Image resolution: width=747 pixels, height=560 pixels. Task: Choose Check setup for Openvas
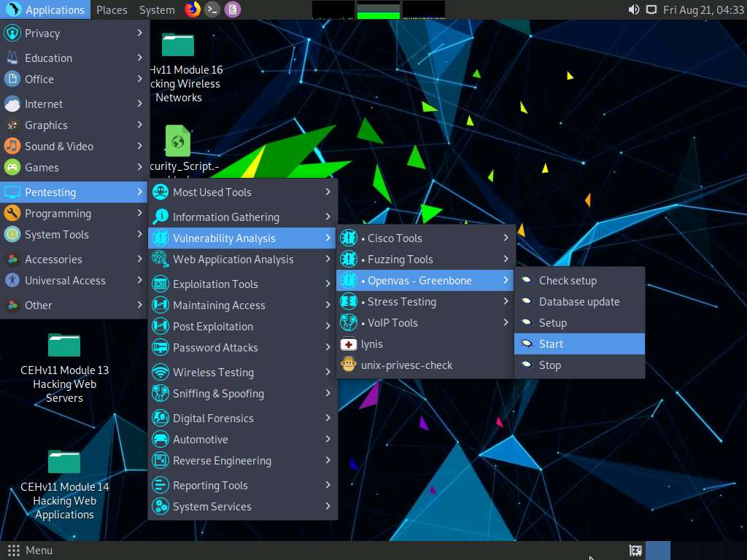(579, 281)
